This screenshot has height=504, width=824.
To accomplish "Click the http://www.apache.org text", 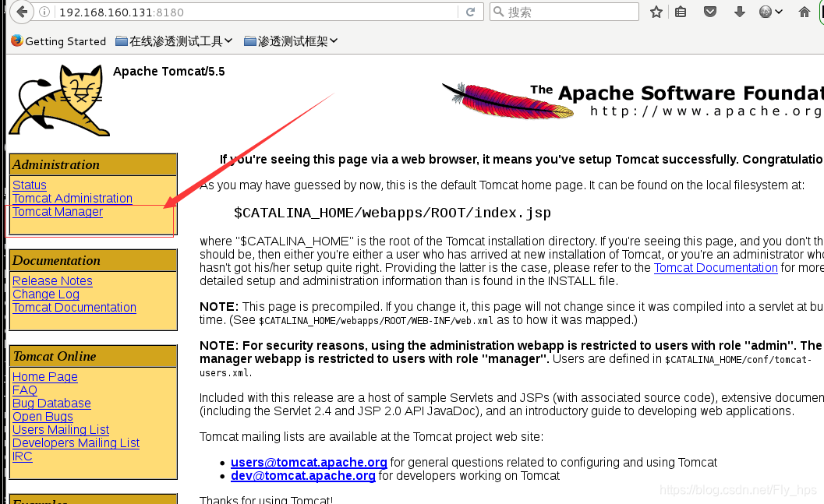I will [706, 111].
